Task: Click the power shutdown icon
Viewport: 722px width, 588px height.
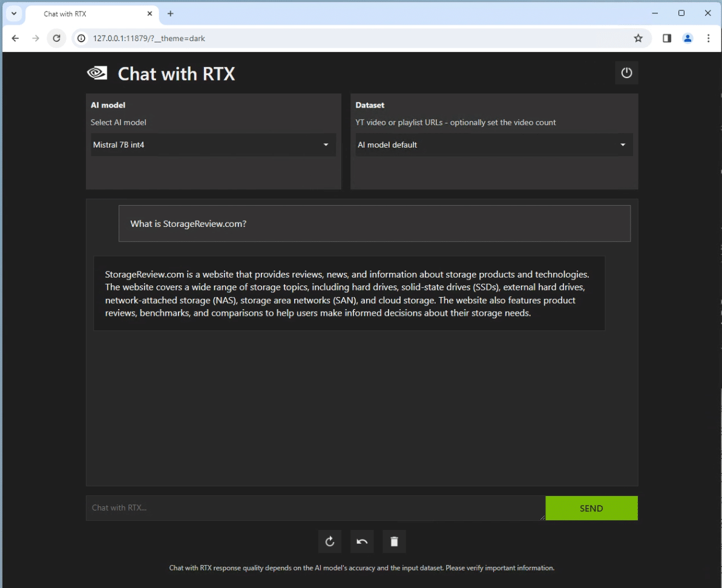Action: pyautogui.click(x=626, y=73)
